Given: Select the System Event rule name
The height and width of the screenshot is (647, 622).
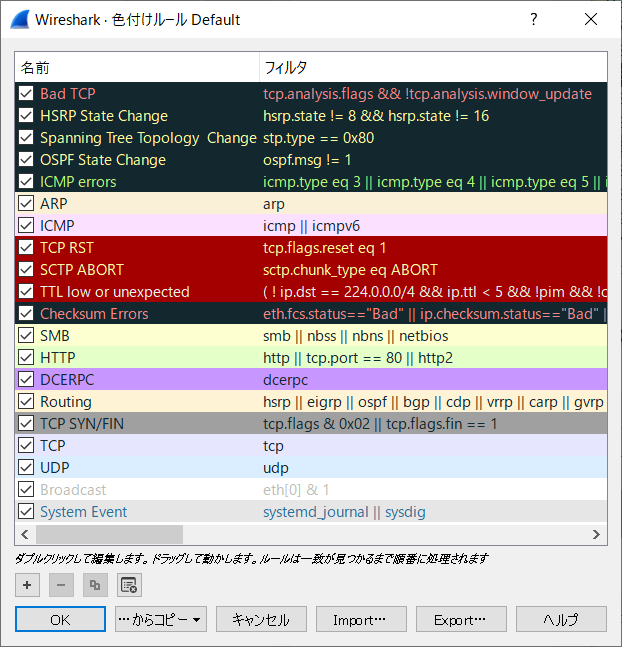Looking at the screenshot, I should [x=84, y=512].
